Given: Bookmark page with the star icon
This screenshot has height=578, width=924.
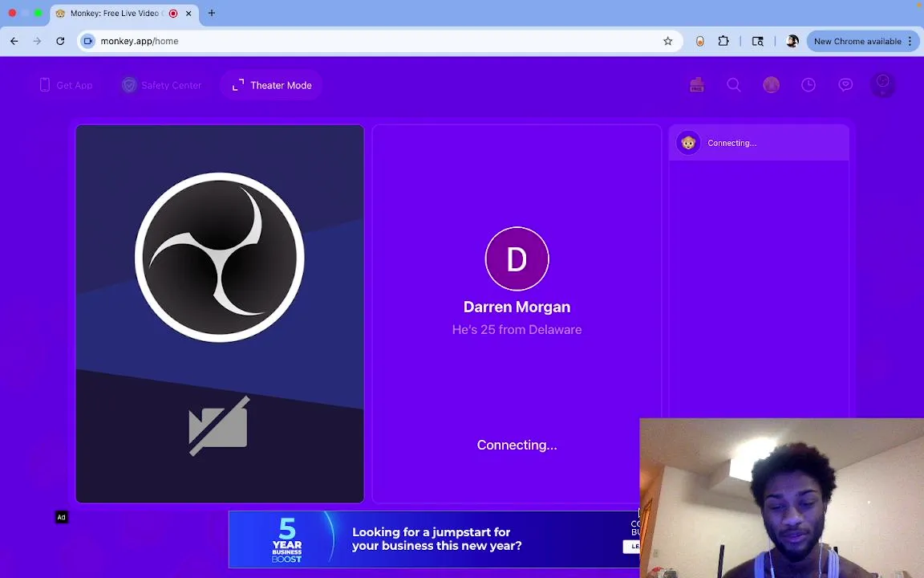Looking at the screenshot, I should tap(667, 41).
